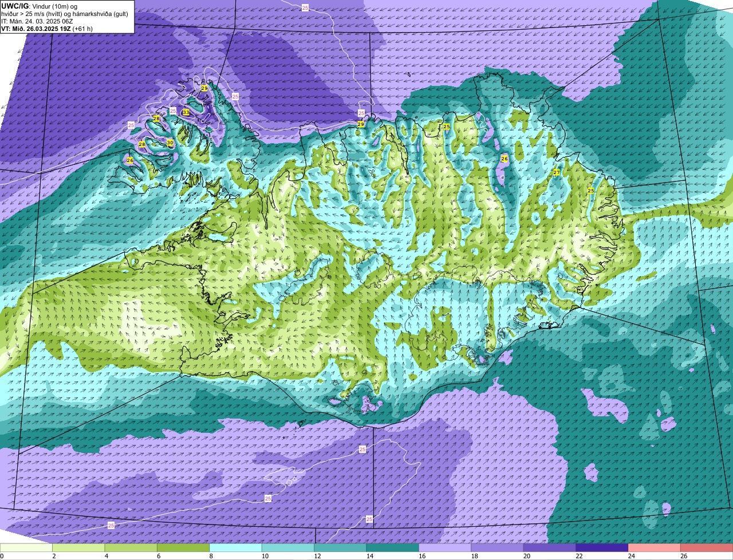Screen dimensions: 733x560
Task: Click the header line 'UWC/IG: Vindur (10m) og'
Action: coord(40,6)
